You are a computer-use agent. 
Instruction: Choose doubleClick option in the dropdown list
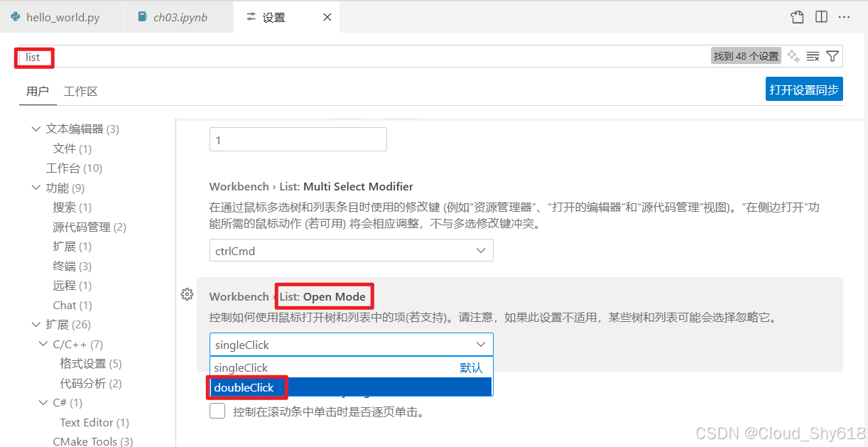[351, 387]
